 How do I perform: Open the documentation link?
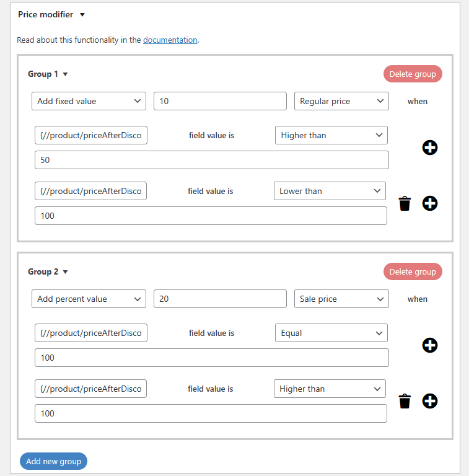[170, 40]
